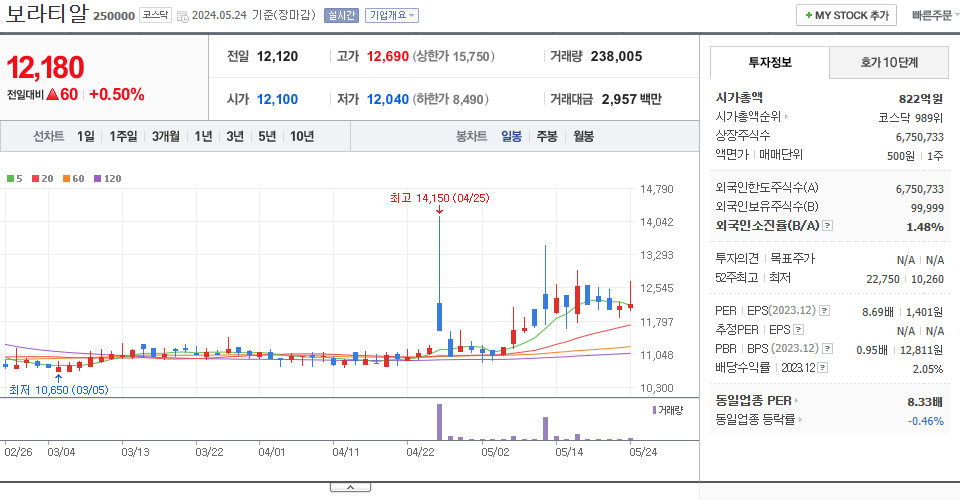This screenshot has width=960, height=500.
Task: Select the 1년 line chart period
Action: [x=203, y=136]
